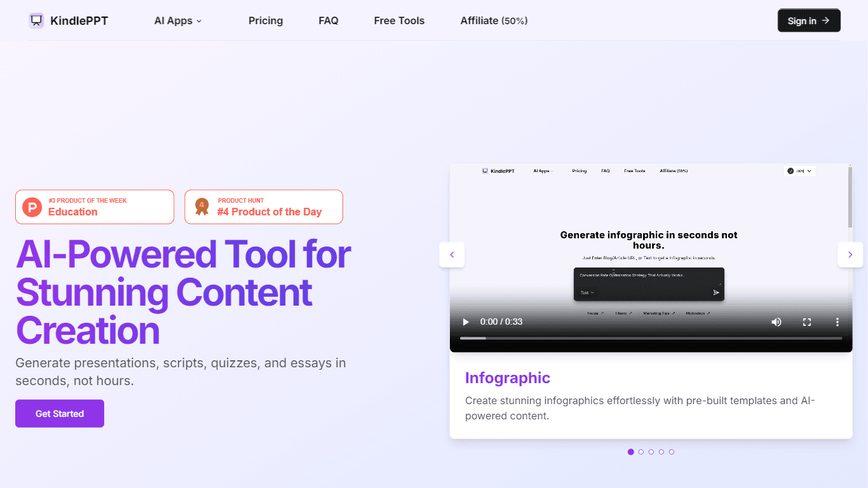868x488 pixels.
Task: Click the KindlePPT logo icon
Action: point(36,20)
